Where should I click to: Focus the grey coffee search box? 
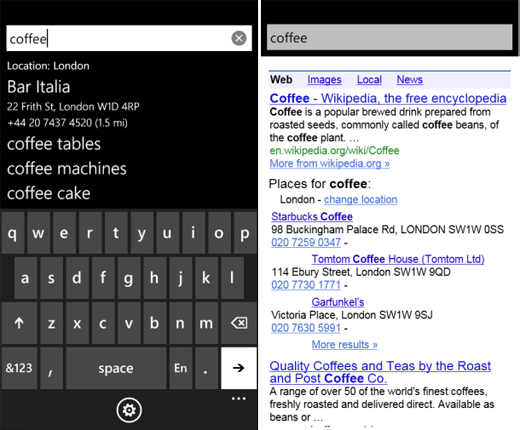[390, 38]
